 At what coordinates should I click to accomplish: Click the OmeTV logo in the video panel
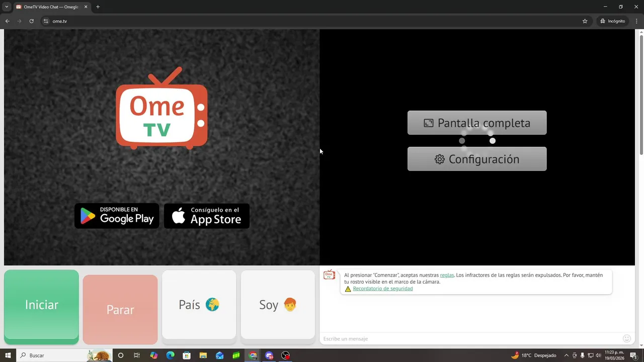pos(162,108)
